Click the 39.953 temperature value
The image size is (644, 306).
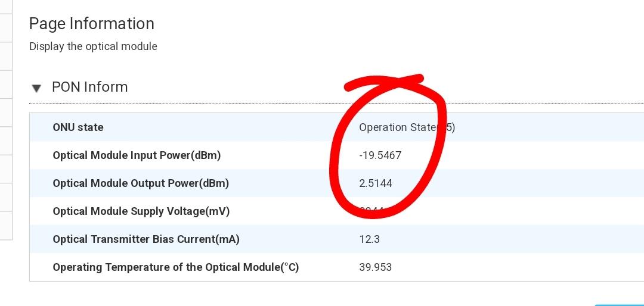(376, 267)
